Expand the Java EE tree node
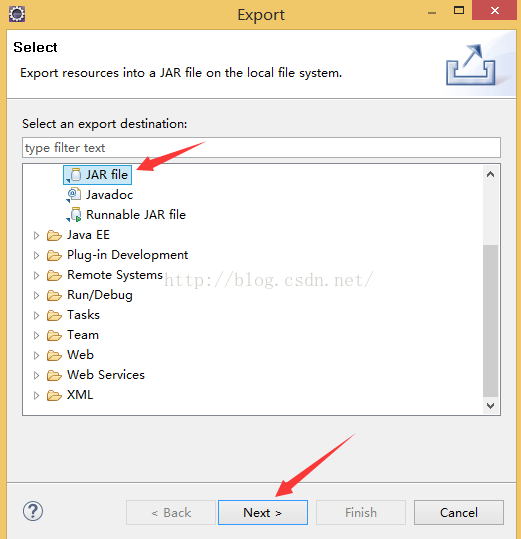The width and height of the screenshot is (521, 539). (36, 235)
